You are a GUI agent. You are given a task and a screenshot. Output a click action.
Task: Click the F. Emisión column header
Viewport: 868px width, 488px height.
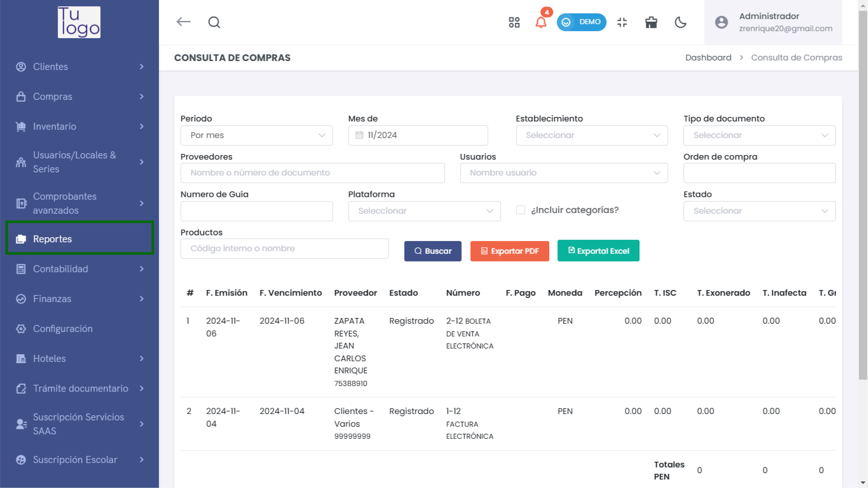click(227, 293)
